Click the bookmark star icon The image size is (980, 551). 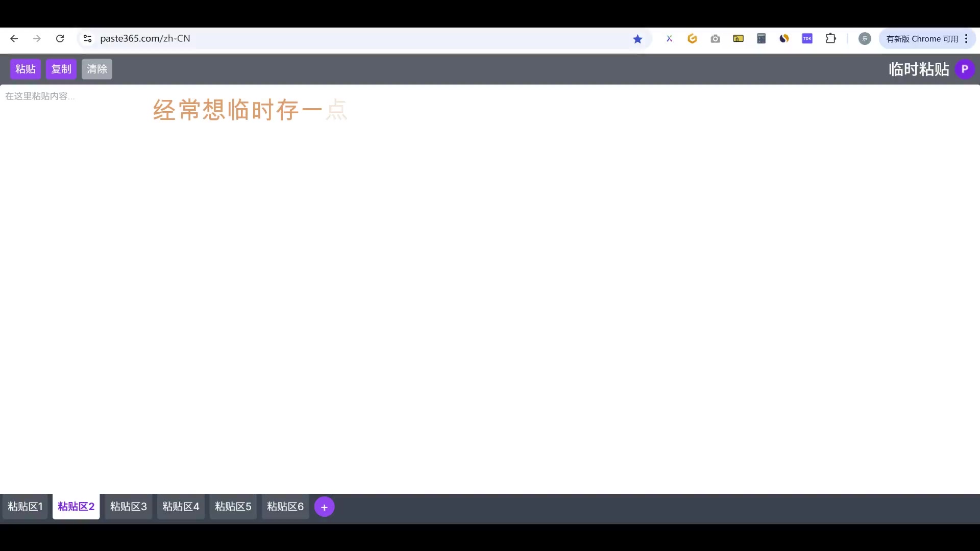(x=638, y=39)
